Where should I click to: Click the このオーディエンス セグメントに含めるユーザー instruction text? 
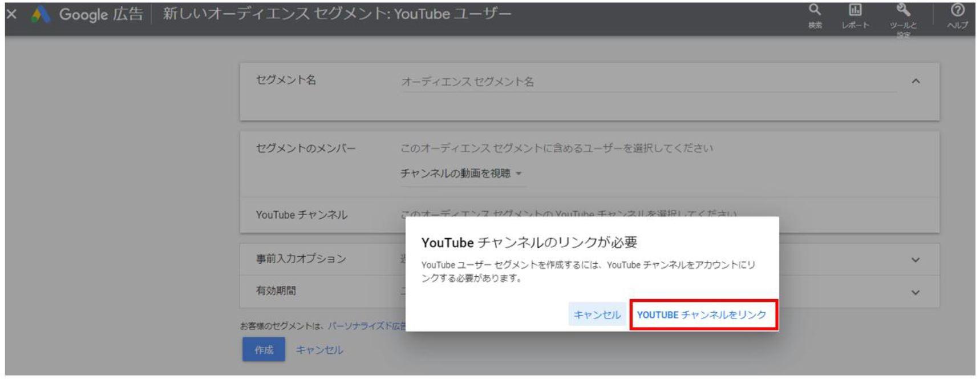tap(557, 149)
